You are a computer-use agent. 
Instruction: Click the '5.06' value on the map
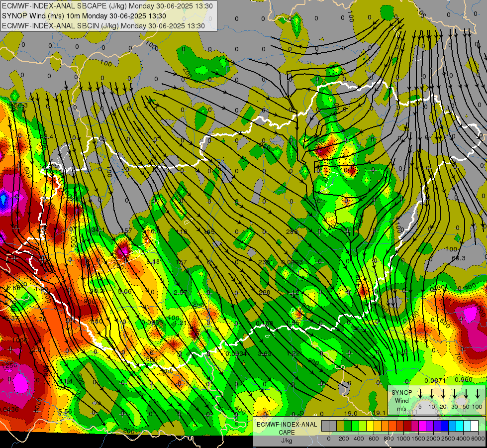coord(125,291)
